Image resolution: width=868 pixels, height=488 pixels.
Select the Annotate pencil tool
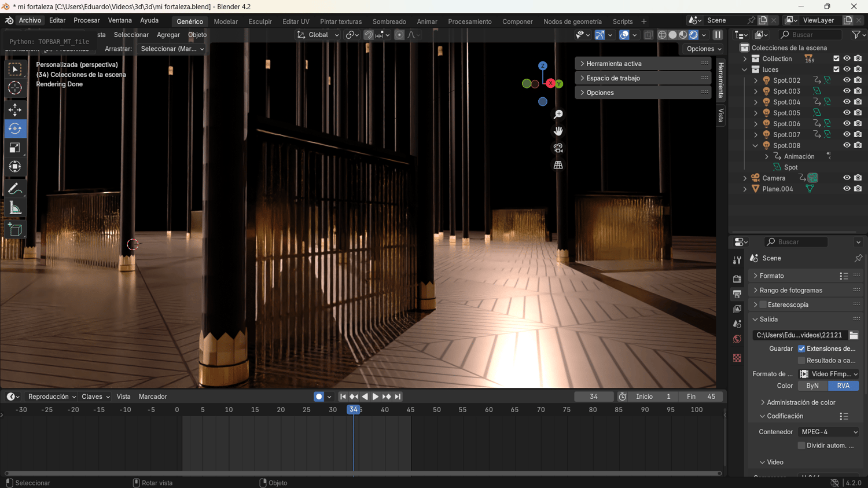[x=15, y=189]
